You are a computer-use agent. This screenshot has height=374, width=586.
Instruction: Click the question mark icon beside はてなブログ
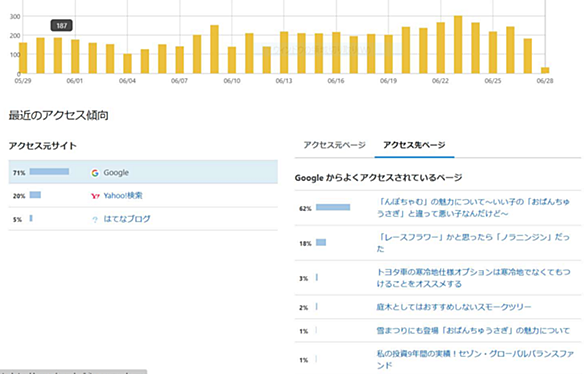tap(95, 219)
